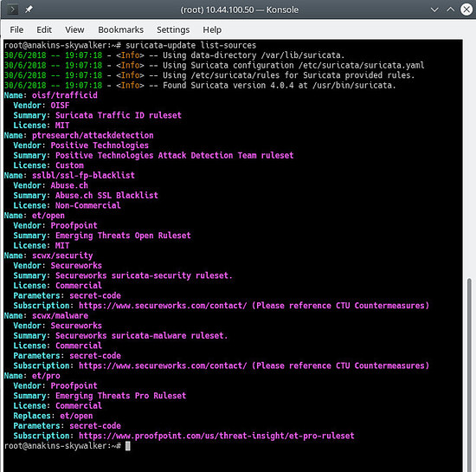Toggle the pin window icon
The height and width of the screenshot is (472, 476).
tap(29, 10)
